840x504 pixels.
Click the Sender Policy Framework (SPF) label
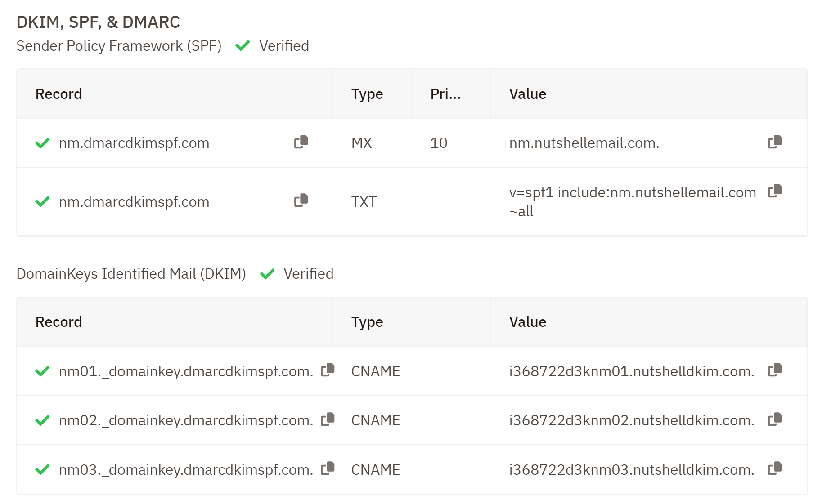tap(119, 46)
